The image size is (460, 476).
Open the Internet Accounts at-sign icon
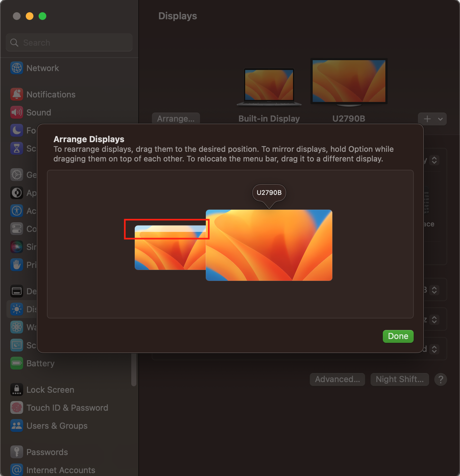tap(17, 470)
